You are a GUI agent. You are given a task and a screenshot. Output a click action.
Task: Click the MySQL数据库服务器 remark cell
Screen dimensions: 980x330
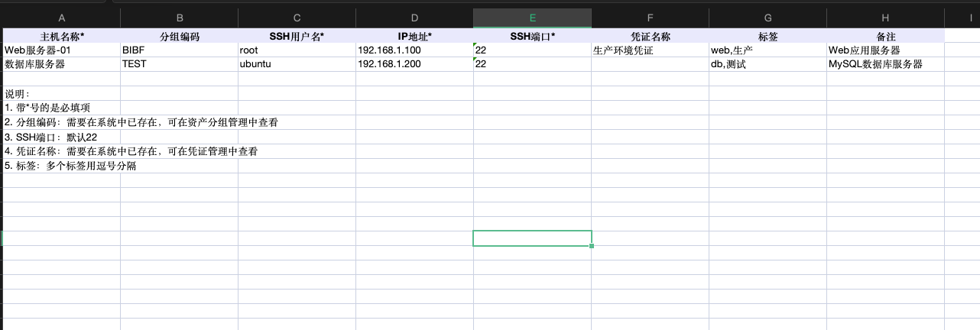pos(884,65)
